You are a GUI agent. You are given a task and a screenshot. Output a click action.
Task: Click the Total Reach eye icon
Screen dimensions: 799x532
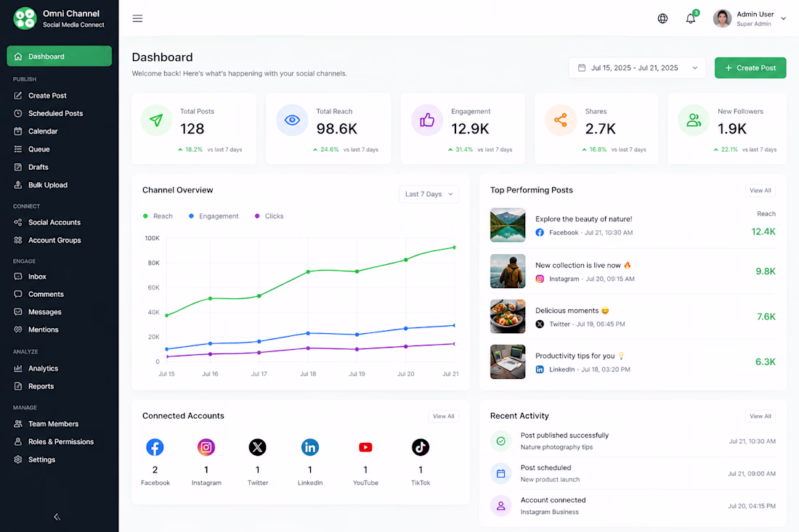pyautogui.click(x=292, y=120)
